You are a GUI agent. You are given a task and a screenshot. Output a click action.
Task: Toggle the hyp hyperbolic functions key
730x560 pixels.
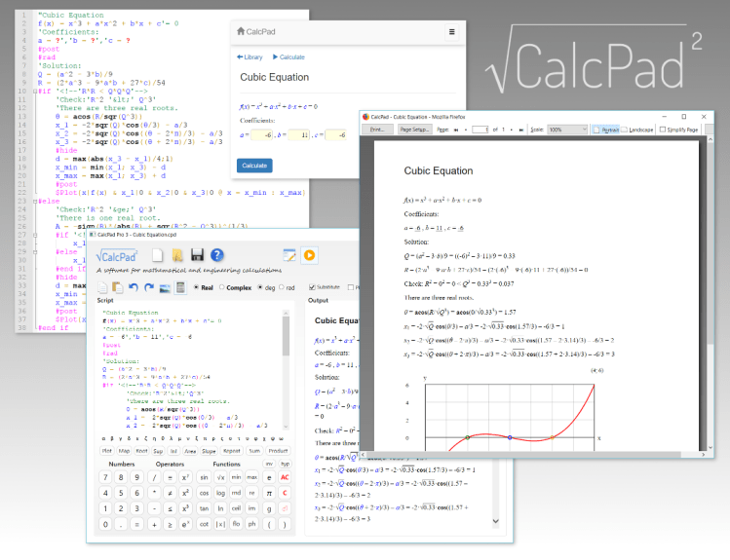click(285, 464)
